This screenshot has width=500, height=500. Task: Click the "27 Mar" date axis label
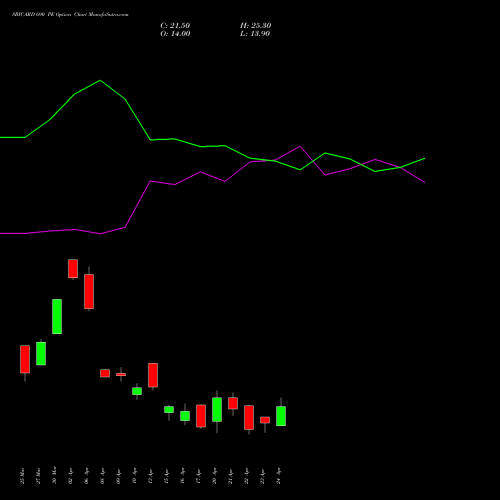pyautogui.click(x=38, y=476)
